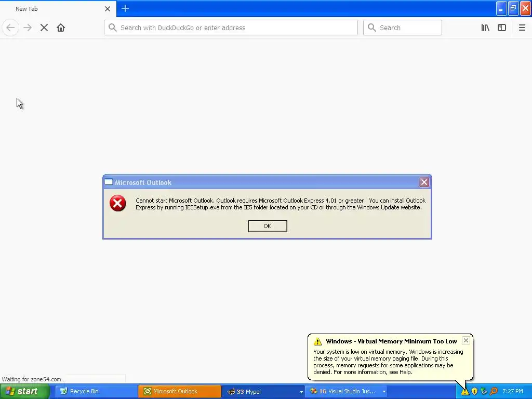Click the Microsoft Outlook dialog title icon
The height and width of the screenshot is (399, 532).
click(x=109, y=182)
